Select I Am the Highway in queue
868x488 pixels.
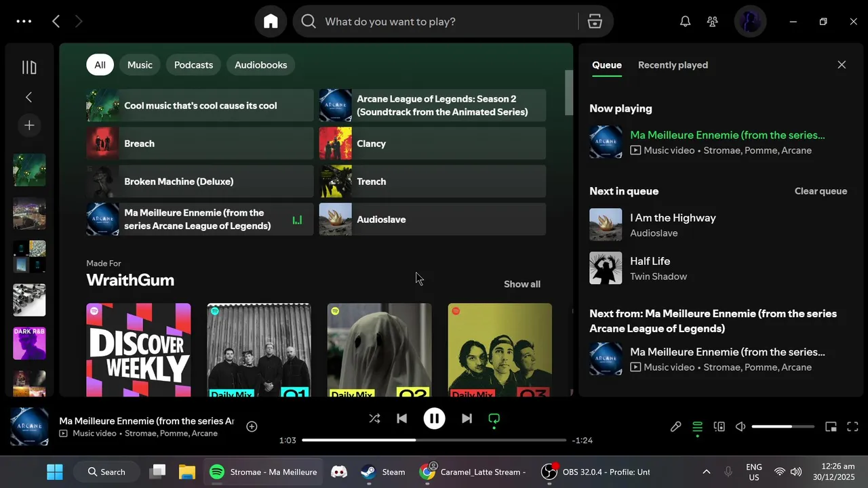719,225
